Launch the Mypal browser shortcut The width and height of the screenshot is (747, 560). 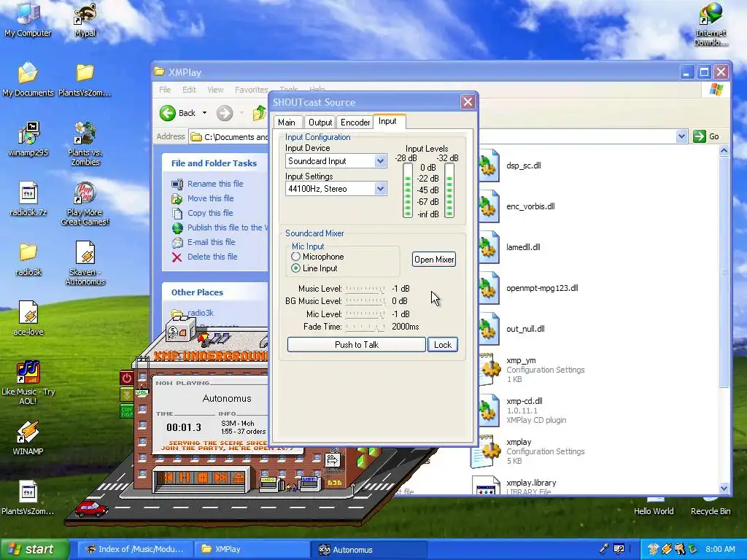click(85, 19)
